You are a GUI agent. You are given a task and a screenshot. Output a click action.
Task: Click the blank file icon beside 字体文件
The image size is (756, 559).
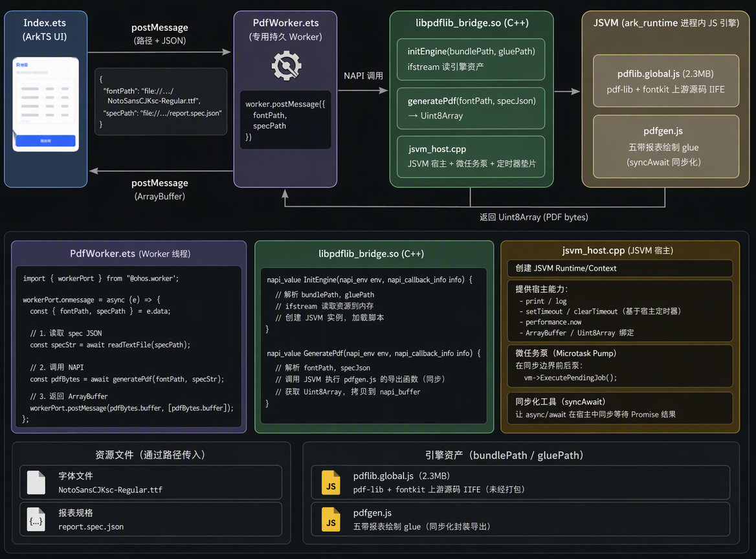point(36,483)
